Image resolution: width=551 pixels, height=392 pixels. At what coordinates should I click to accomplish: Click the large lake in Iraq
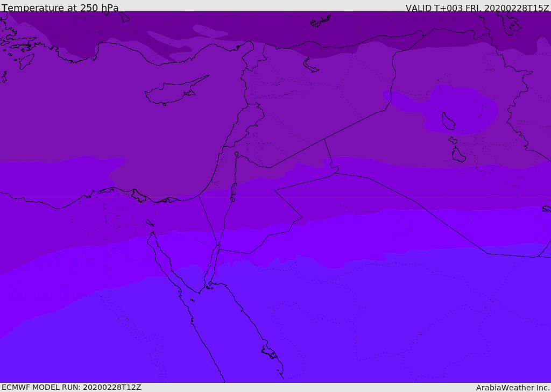tap(448, 121)
